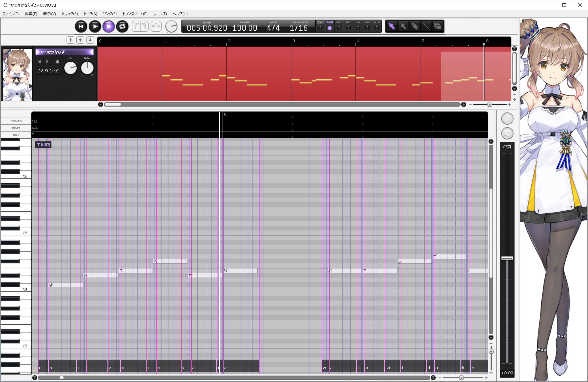Choose the line drawing tool
This screenshot has height=382, width=588.
[x=426, y=26]
